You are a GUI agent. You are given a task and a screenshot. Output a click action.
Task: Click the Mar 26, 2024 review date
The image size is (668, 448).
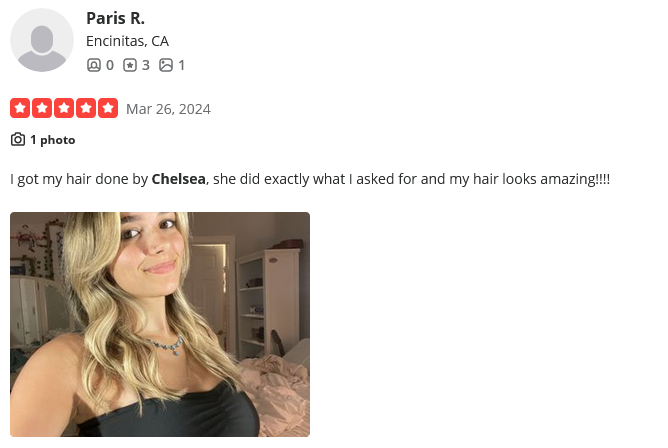click(x=168, y=109)
